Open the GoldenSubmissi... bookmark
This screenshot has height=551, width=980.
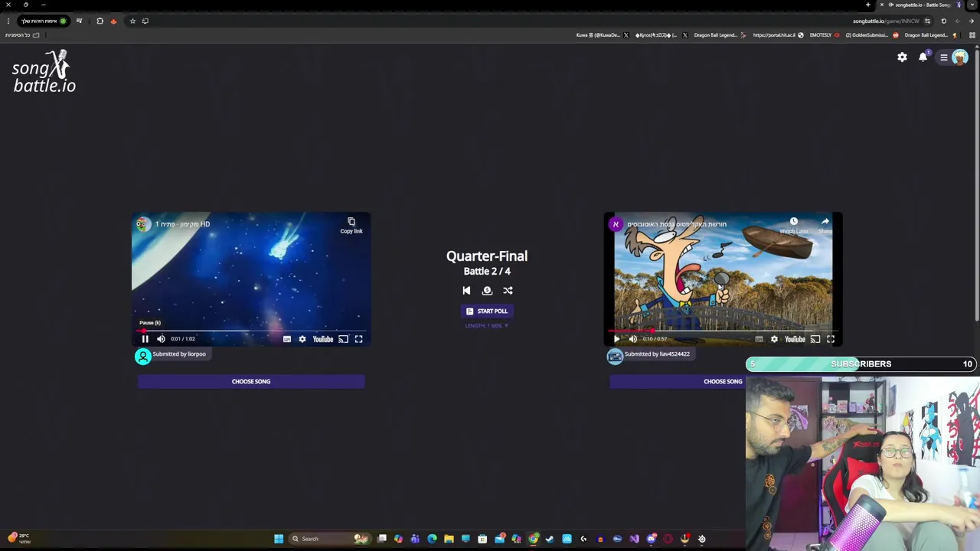point(871,35)
